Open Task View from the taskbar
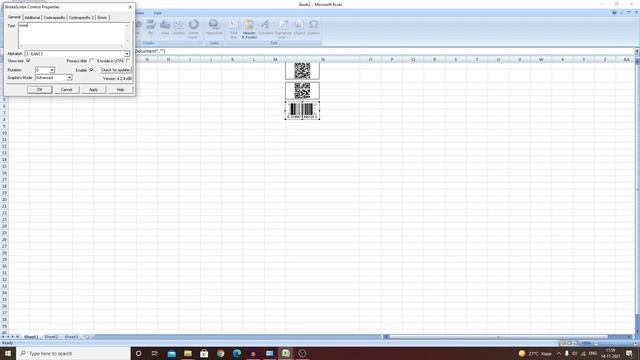The image size is (640, 360). pyautogui.click(x=155, y=353)
